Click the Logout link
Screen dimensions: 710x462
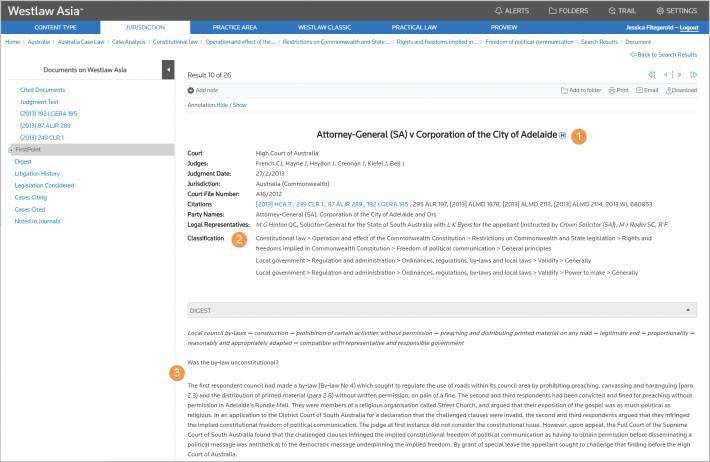(x=689, y=28)
